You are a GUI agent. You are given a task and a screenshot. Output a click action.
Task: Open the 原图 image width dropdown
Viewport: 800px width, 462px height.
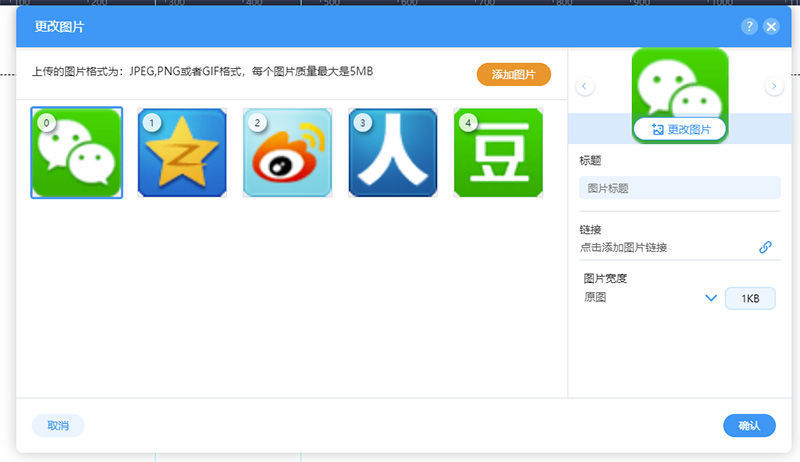click(651, 297)
